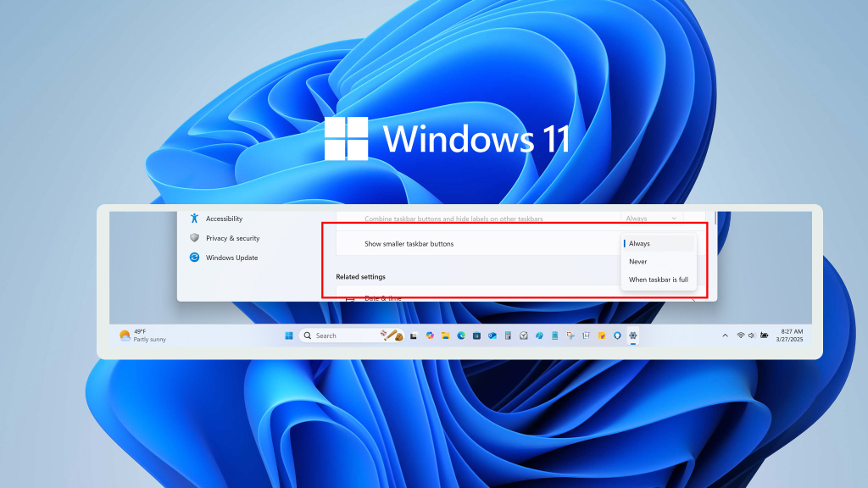Click the volume speaker tray icon
868x488 pixels.
pyautogui.click(x=751, y=335)
